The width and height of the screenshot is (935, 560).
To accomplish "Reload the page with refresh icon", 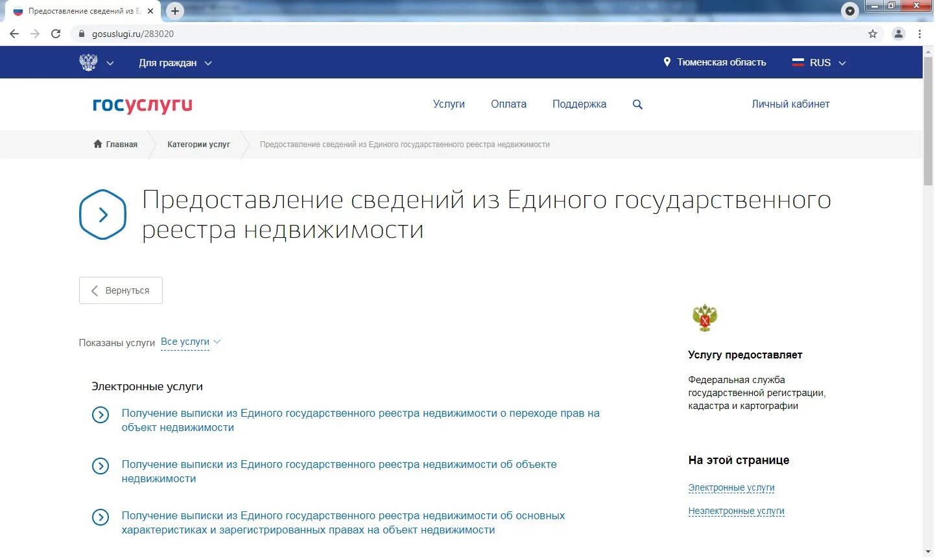I will [56, 34].
